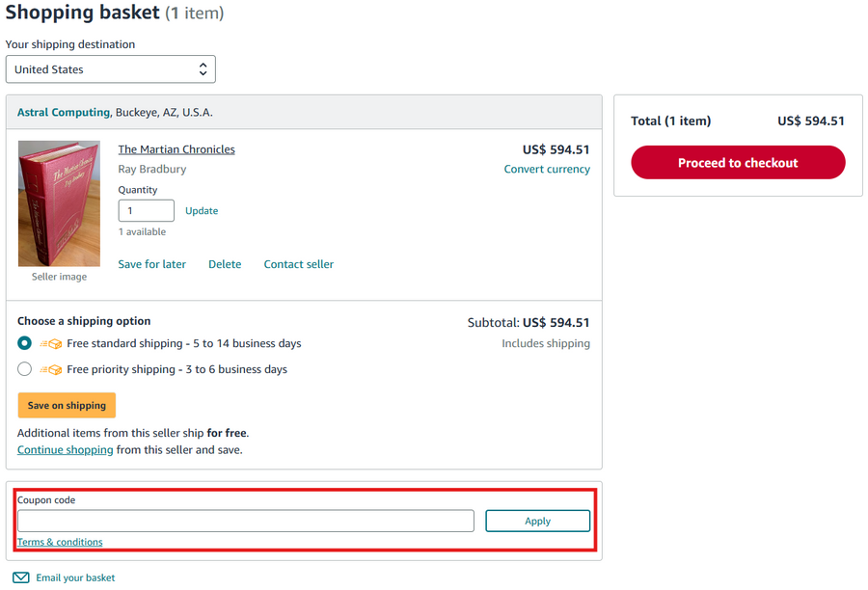Click the book cover seller image
The image size is (868, 590).
pos(59,203)
